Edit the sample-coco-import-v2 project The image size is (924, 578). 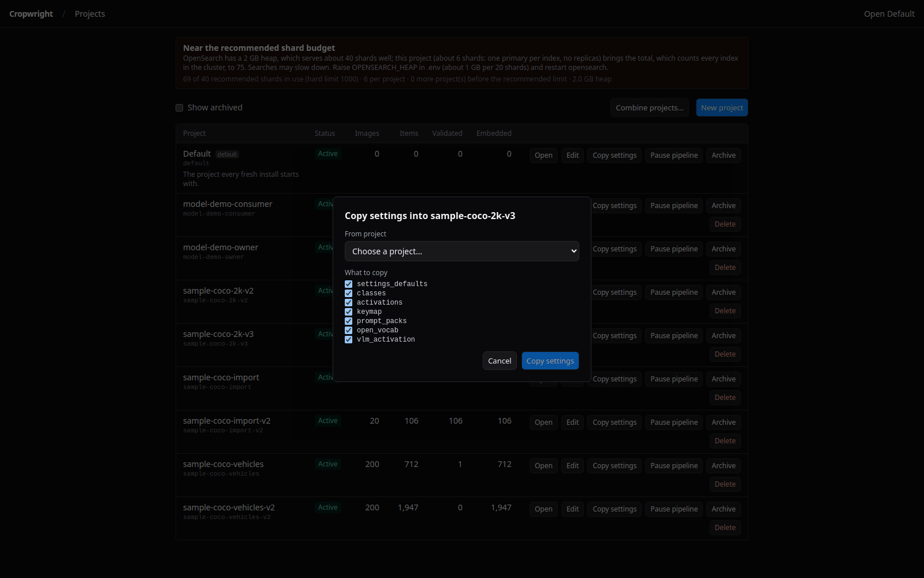click(573, 423)
